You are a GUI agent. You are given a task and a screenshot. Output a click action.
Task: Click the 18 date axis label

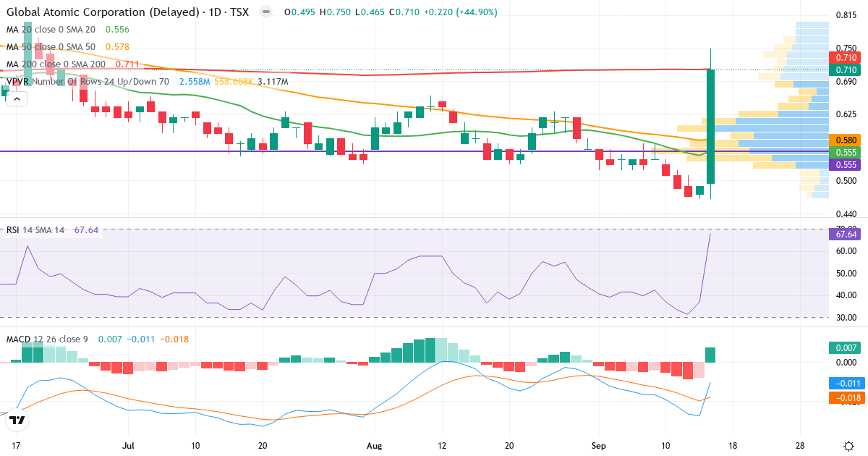click(x=733, y=445)
